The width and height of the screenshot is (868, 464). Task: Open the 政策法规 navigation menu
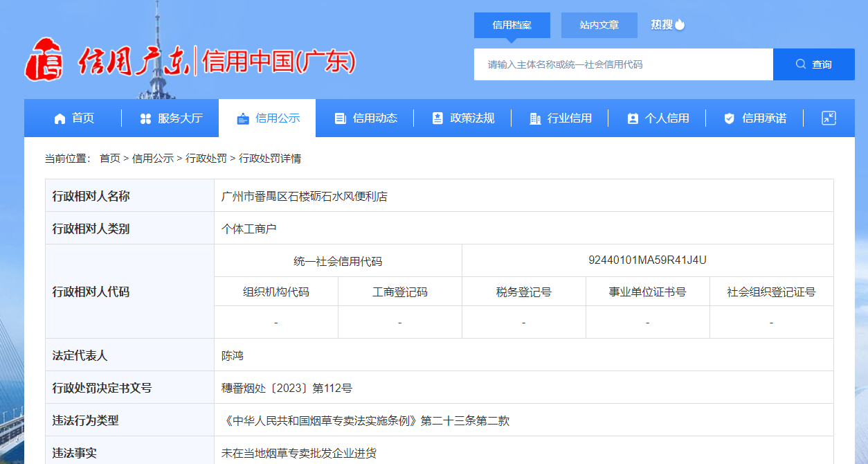[463, 118]
